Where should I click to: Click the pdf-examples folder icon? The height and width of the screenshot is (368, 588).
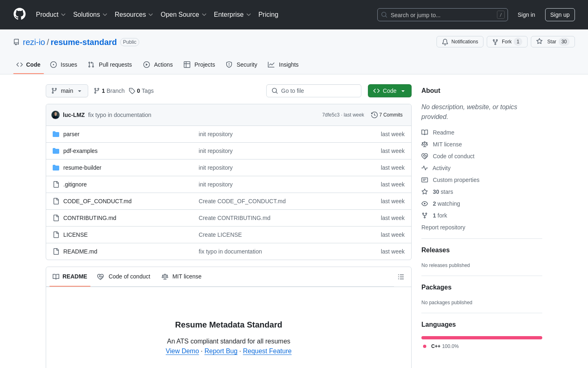click(x=56, y=151)
